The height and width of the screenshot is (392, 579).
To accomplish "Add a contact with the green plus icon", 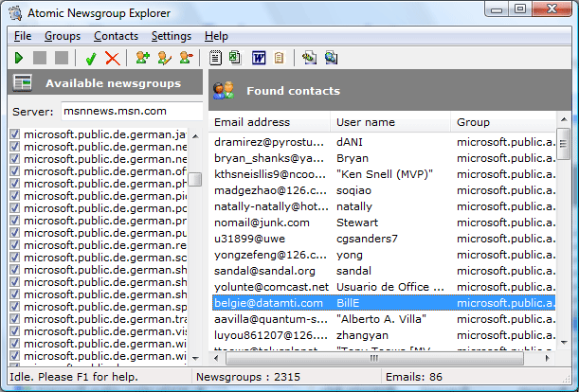I will 142,58.
